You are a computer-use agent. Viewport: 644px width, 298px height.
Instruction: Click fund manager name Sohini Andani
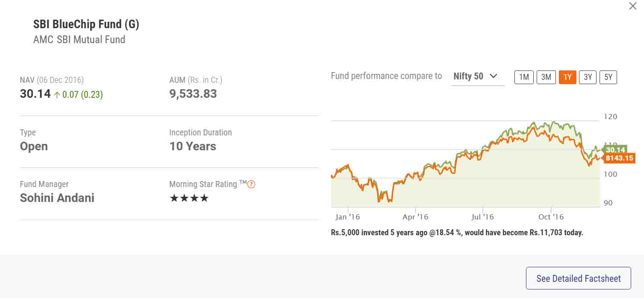click(x=57, y=198)
